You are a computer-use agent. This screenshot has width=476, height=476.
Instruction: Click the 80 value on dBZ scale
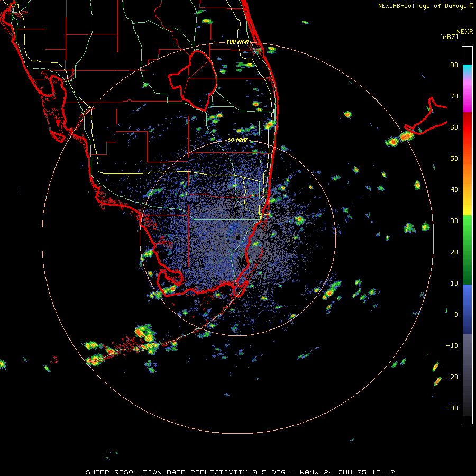454,65
